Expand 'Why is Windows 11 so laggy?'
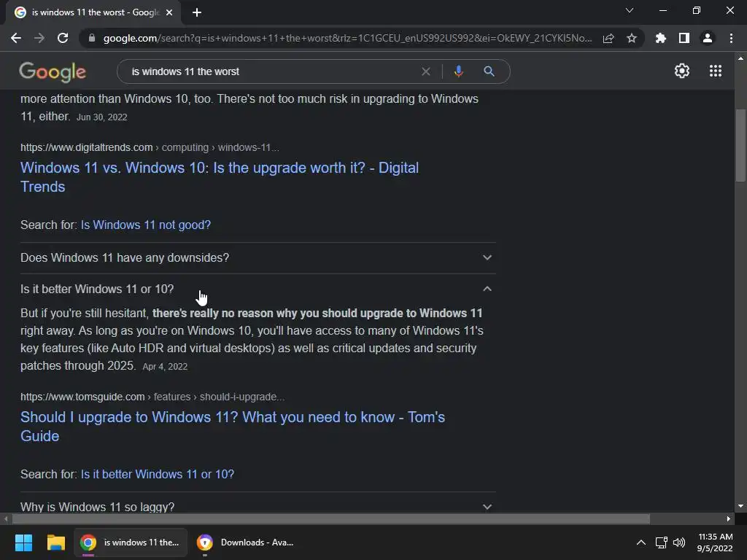 click(258, 506)
